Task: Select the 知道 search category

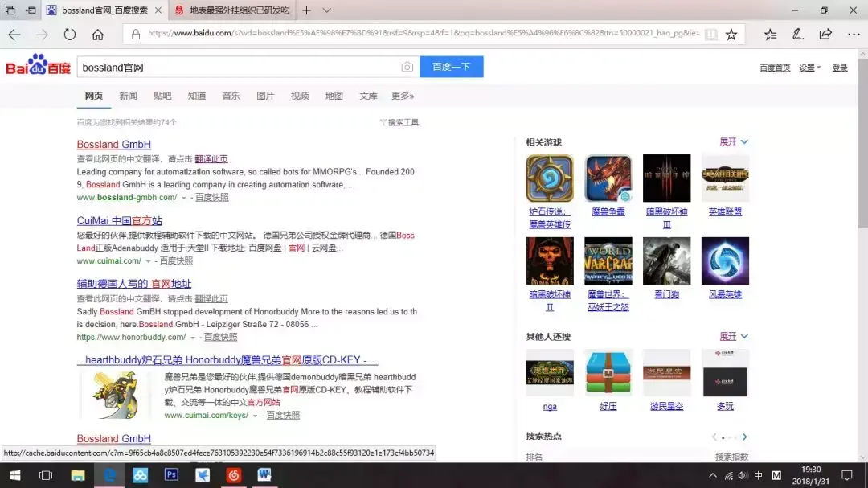Action: click(197, 96)
